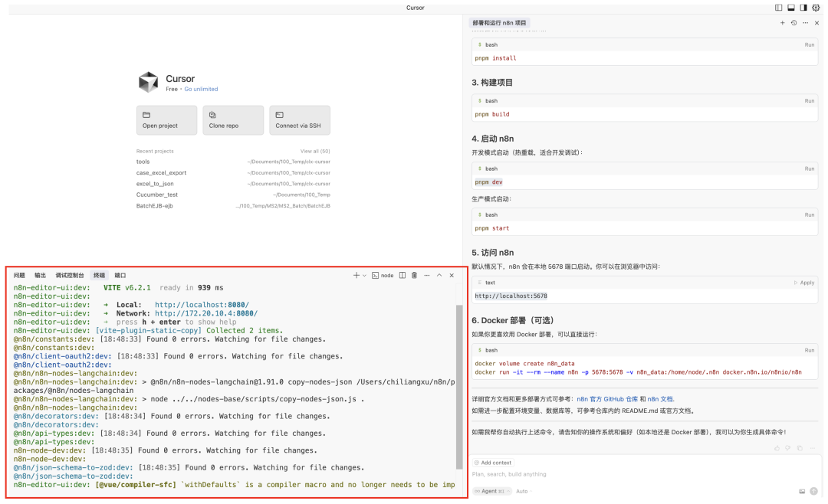Open the n8n 官方 GitHub 仓库 link

coord(607,400)
